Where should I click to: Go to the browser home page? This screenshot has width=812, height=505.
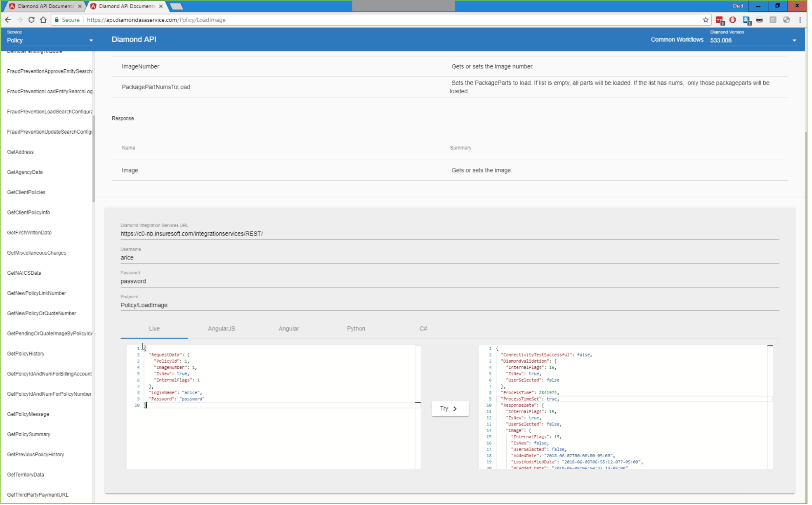coord(43,20)
